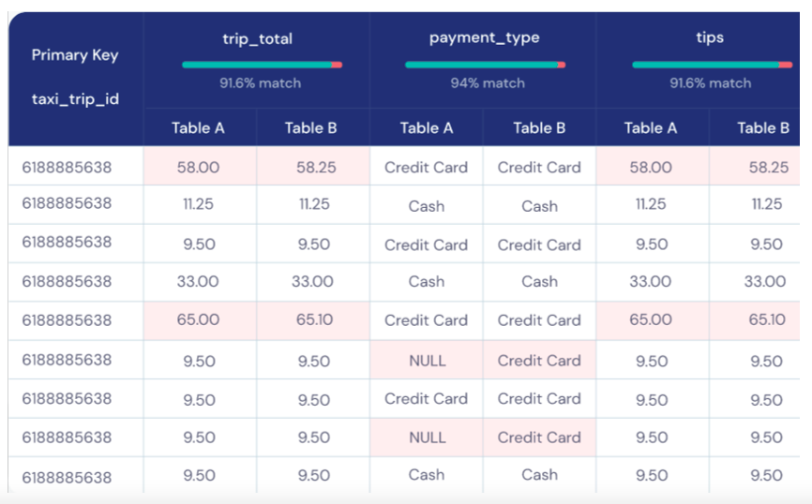Click the 65.00 cell under trip_total Table A
The width and height of the screenshot is (812, 504).
(x=199, y=320)
